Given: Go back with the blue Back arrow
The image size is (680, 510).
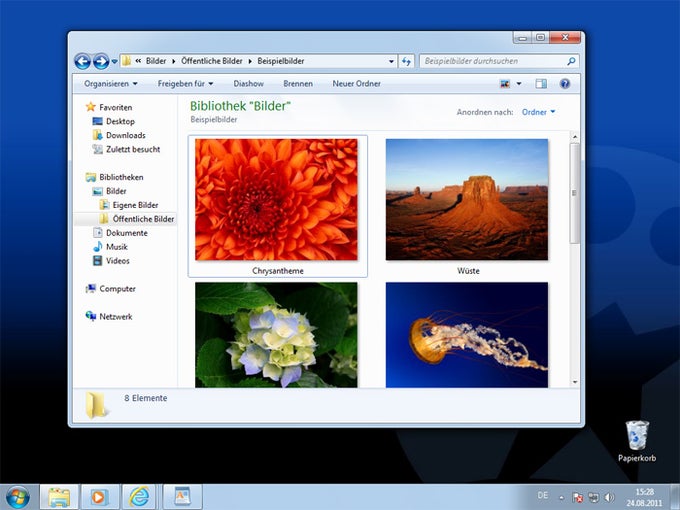Looking at the screenshot, I should 82,62.
